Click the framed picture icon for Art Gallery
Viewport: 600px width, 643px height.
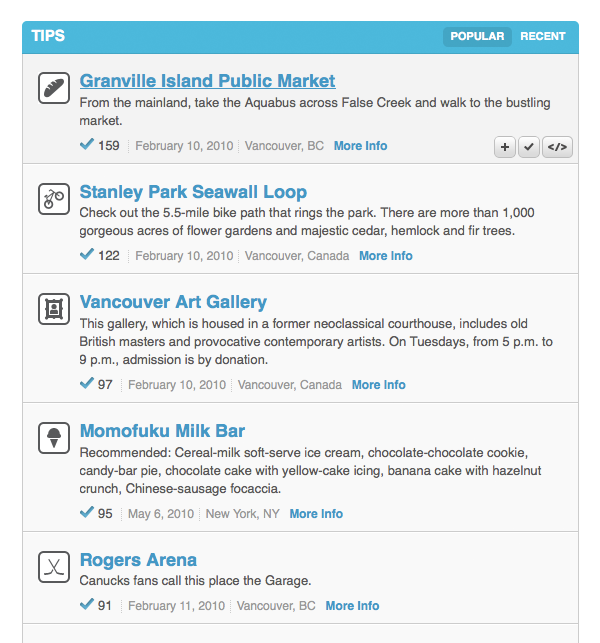tap(53, 308)
